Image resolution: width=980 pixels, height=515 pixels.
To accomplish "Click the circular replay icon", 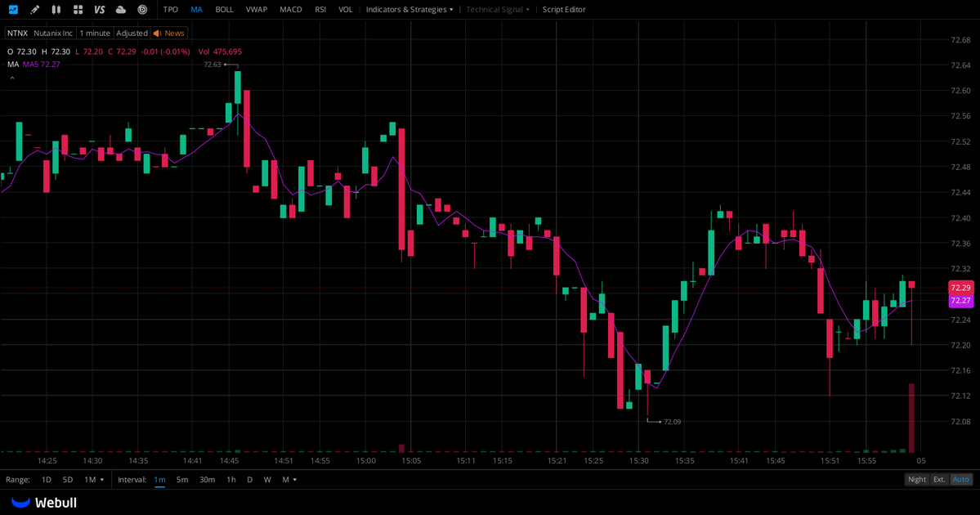I will tap(142, 9).
